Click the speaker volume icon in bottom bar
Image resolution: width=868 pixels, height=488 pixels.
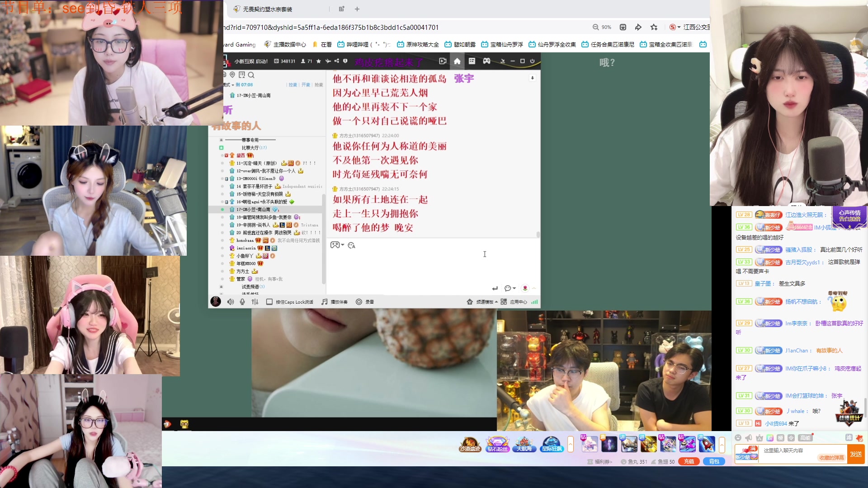coord(231,302)
